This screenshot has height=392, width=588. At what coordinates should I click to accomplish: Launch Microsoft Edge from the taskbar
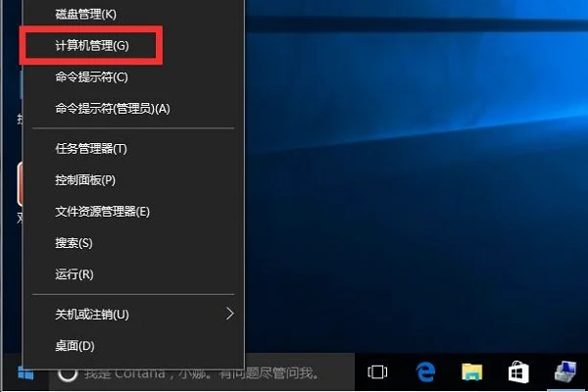click(x=425, y=372)
